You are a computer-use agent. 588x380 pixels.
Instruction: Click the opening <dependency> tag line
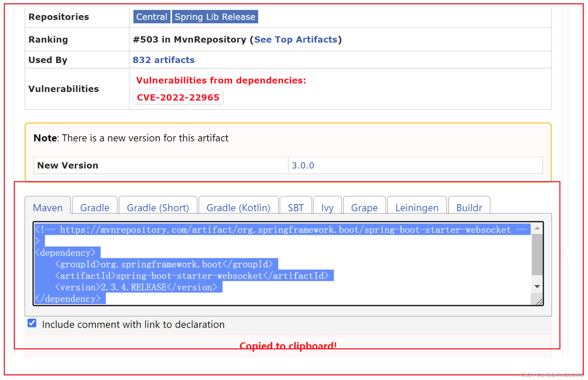(66, 253)
